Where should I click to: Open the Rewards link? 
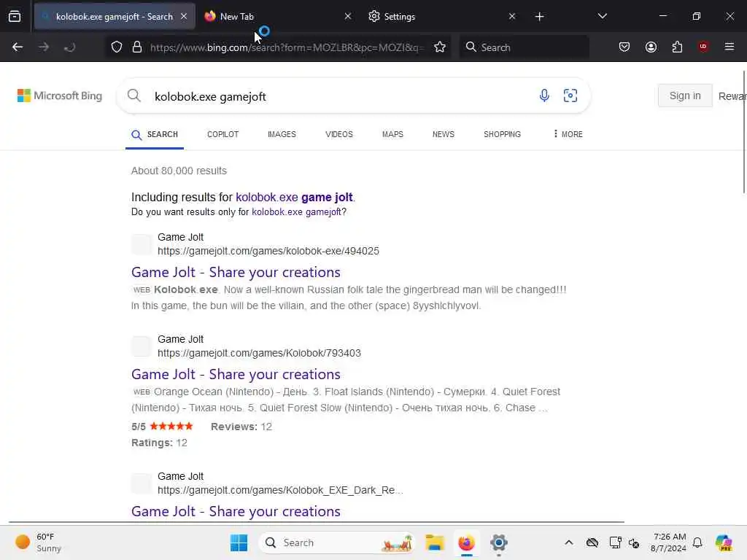click(732, 96)
